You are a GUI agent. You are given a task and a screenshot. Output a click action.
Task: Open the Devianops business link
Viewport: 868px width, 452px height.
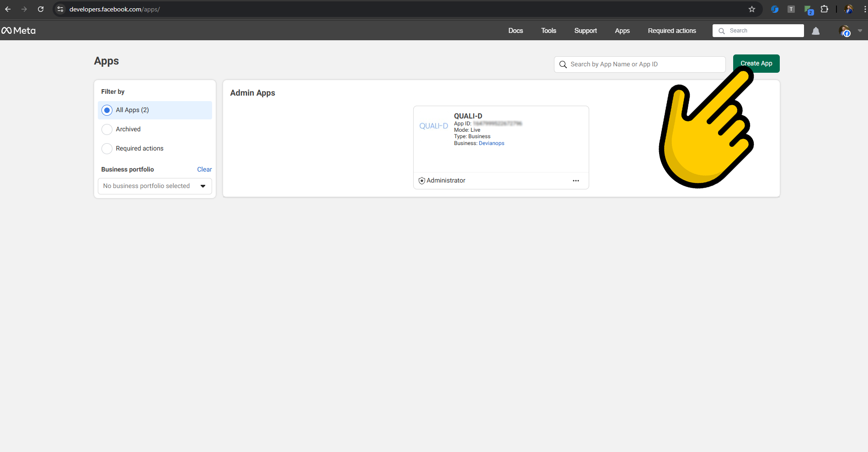tap(491, 143)
